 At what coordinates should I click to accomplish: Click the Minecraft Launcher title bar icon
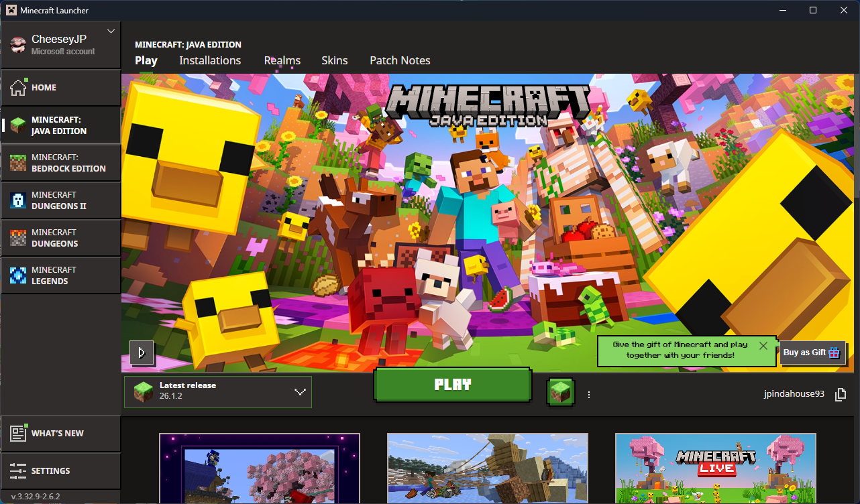click(11, 10)
